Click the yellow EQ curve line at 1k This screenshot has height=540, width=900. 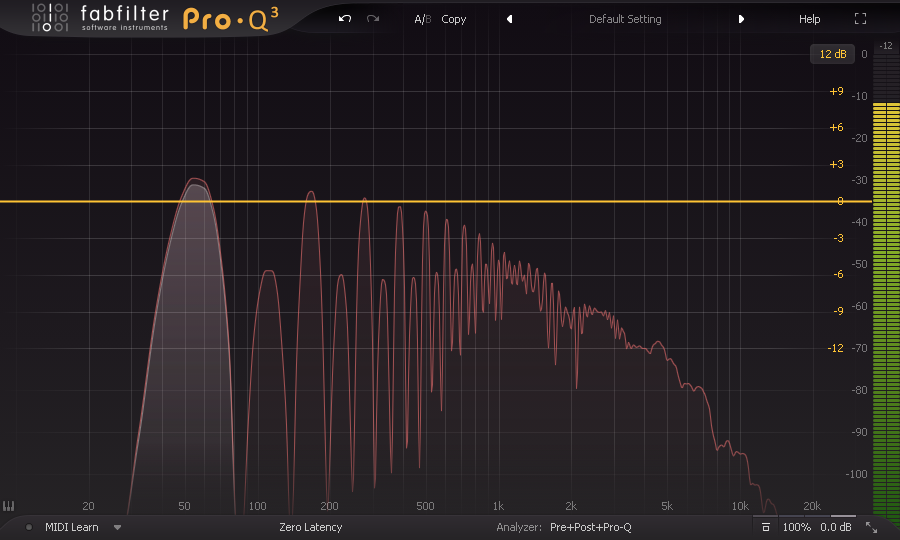tap(498, 201)
